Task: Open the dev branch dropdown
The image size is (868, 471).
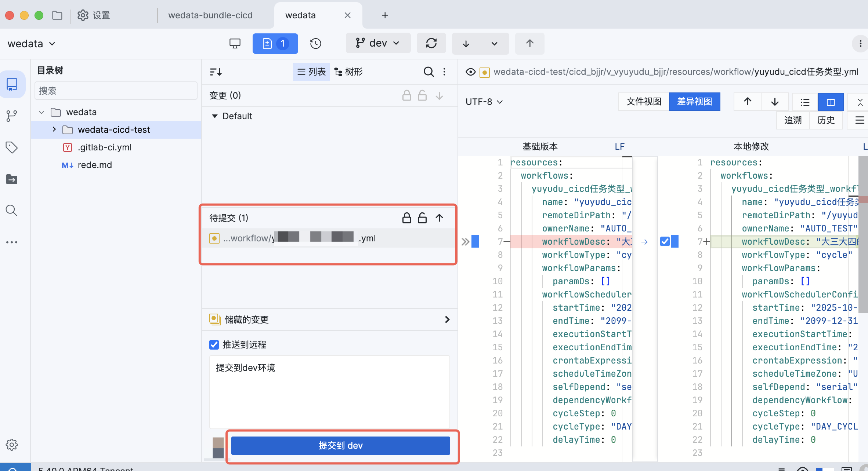Action: (x=378, y=43)
